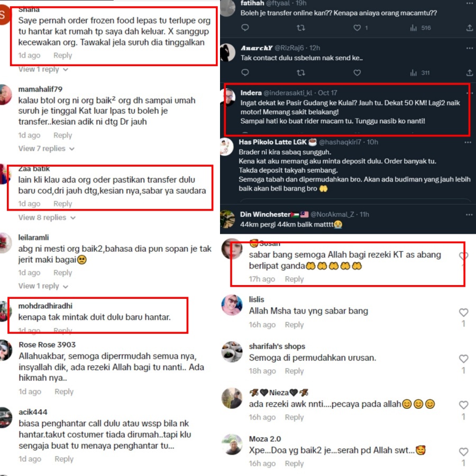Share fatihah's tweet via upload icon

tap(469, 28)
